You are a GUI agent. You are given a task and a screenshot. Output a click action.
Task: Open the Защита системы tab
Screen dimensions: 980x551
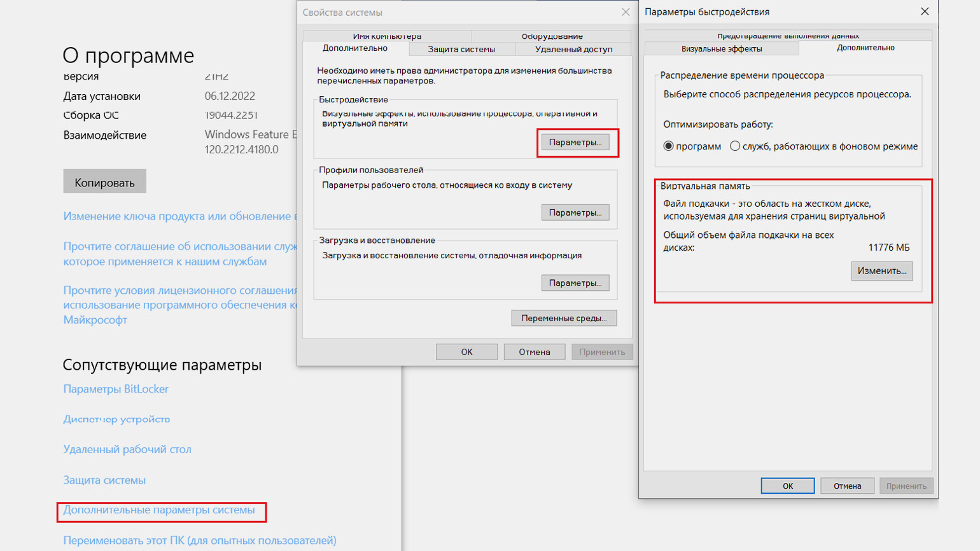(x=461, y=49)
